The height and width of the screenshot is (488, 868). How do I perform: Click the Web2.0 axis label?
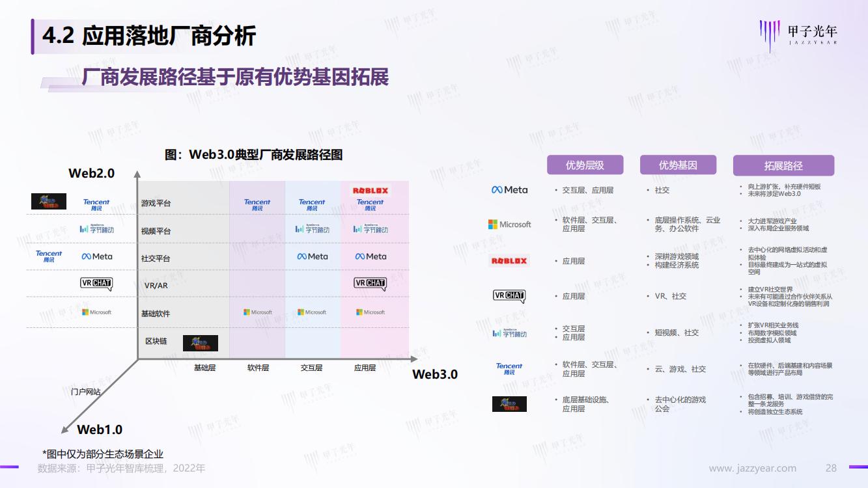click(x=92, y=173)
